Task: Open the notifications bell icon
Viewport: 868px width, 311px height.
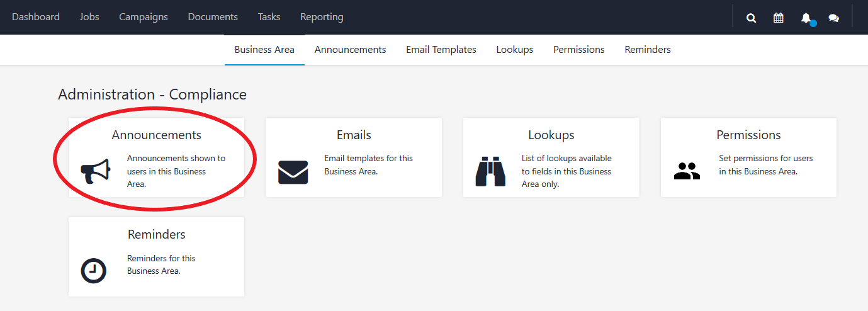Action: tap(806, 18)
